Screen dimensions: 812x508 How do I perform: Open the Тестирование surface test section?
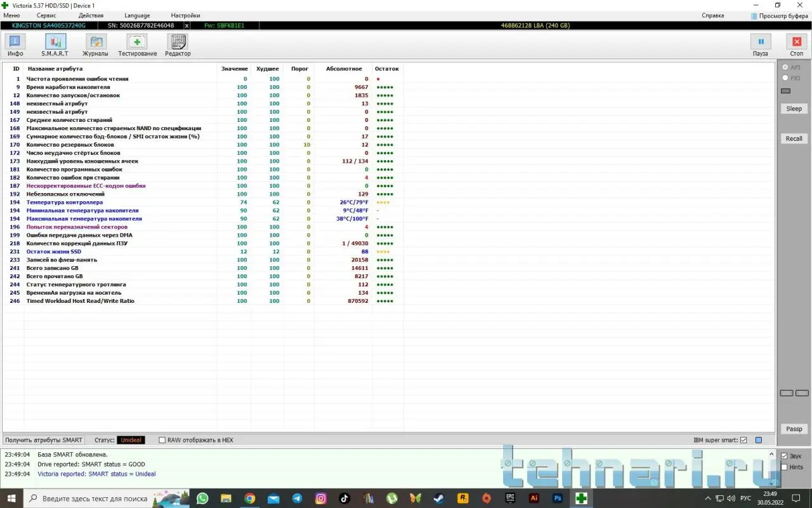(137, 45)
